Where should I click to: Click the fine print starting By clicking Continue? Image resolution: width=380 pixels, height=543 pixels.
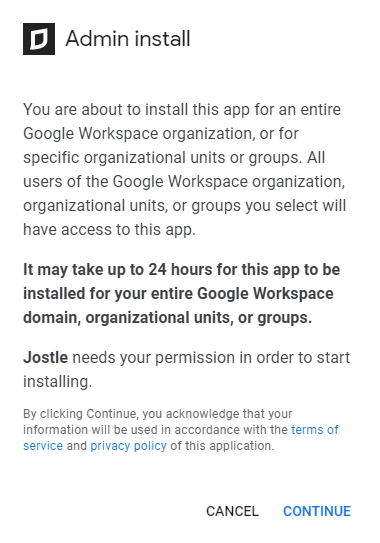click(181, 430)
